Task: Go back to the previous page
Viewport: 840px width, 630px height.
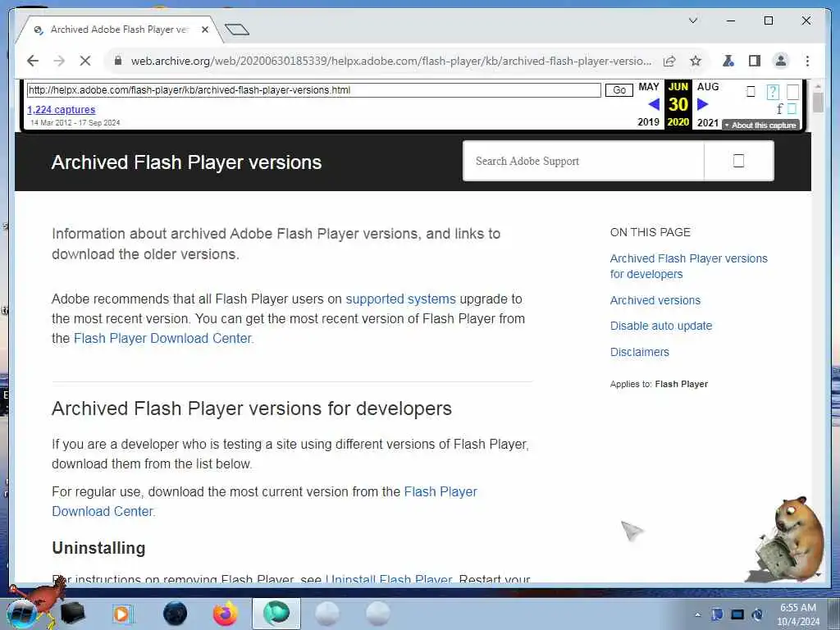Action: coord(33,61)
